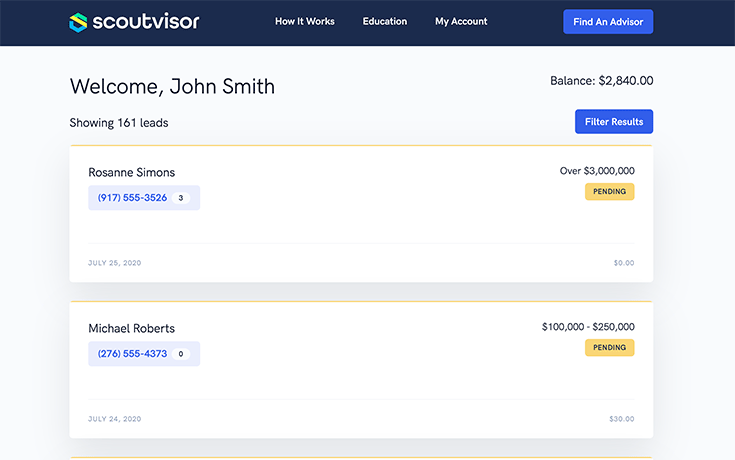The width and height of the screenshot is (735, 460).
Task: Click the $30.00 lead price
Action: 620,419
